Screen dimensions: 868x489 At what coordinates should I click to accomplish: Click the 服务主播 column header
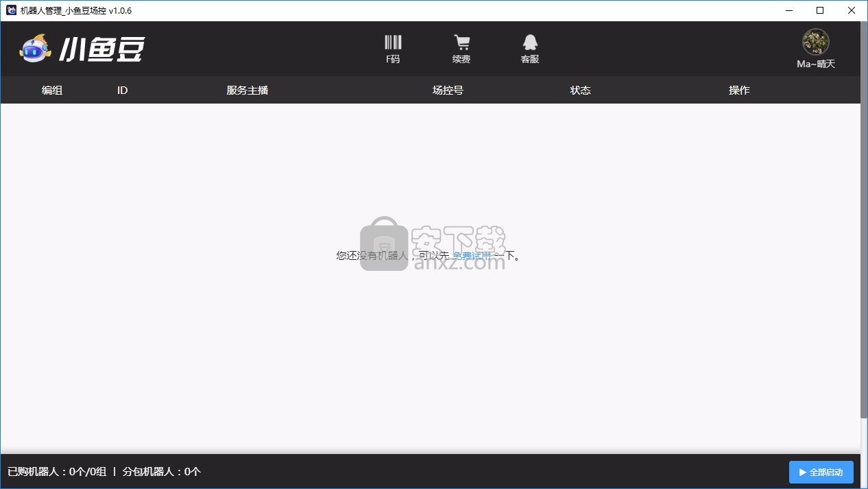pyautogui.click(x=247, y=90)
